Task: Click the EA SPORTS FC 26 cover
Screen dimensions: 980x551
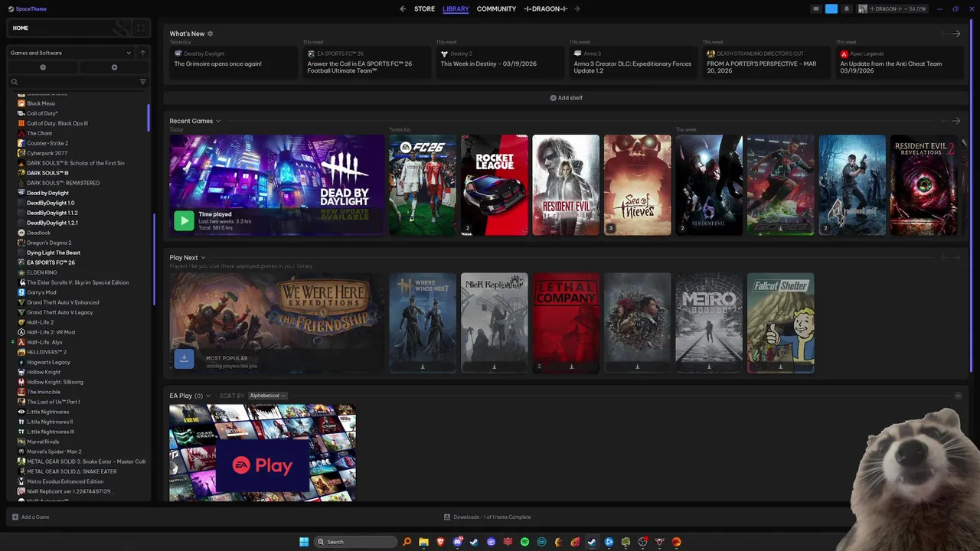Action: coord(423,185)
